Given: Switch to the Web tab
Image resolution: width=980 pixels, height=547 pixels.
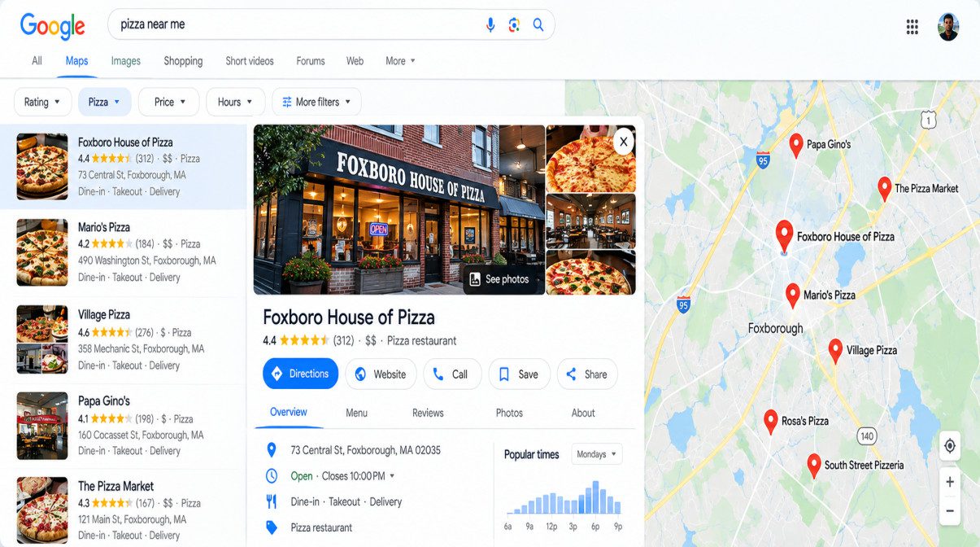Looking at the screenshot, I should (355, 61).
